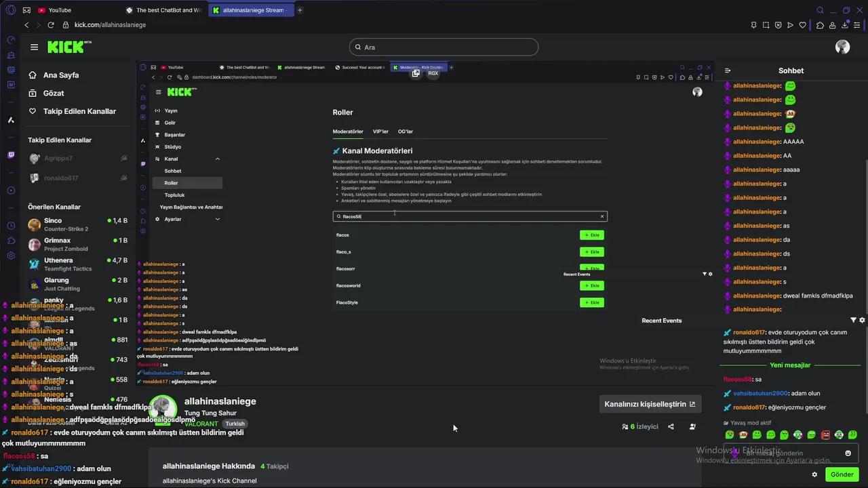
Task: Collapse the Kanal section in streamed dashboard
Action: [217, 159]
